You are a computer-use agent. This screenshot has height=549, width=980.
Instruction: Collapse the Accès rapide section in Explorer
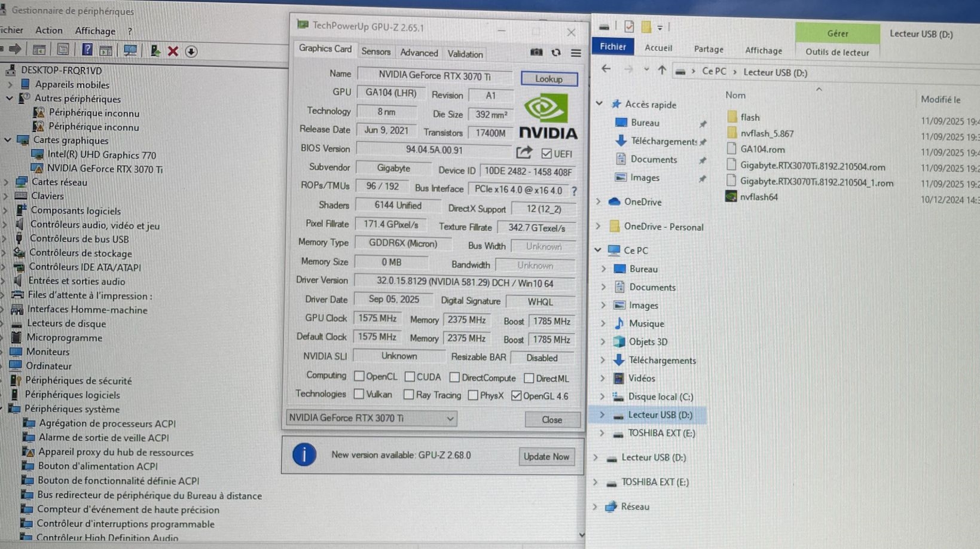tap(599, 103)
